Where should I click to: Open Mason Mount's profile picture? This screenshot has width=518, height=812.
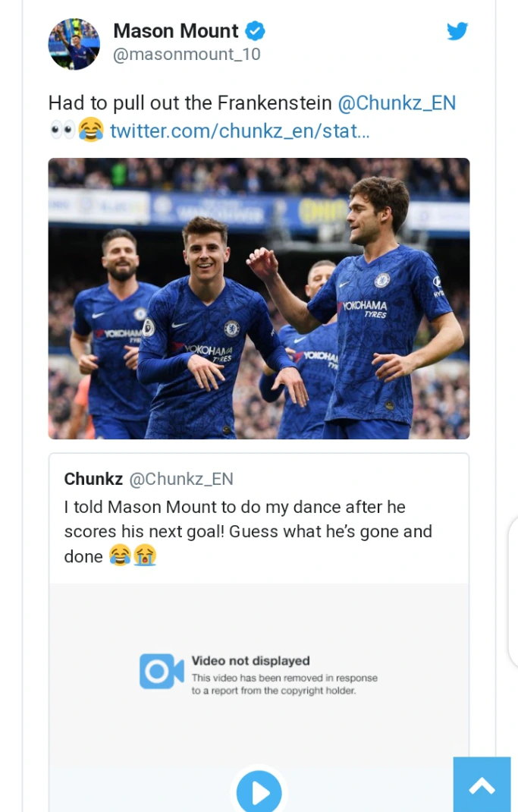pos(74,44)
